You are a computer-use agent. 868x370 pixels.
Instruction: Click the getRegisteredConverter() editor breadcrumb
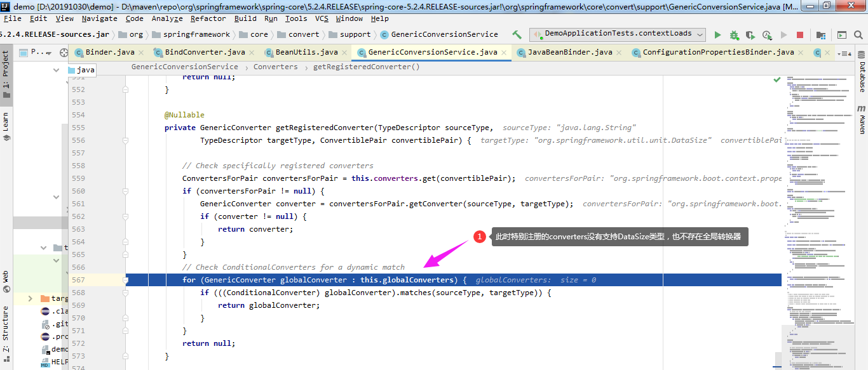[367, 67]
